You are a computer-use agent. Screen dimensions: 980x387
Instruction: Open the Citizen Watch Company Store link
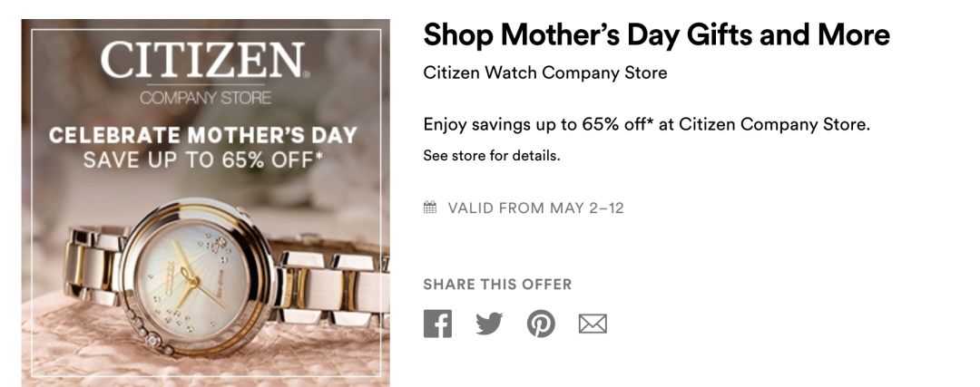coord(545,73)
